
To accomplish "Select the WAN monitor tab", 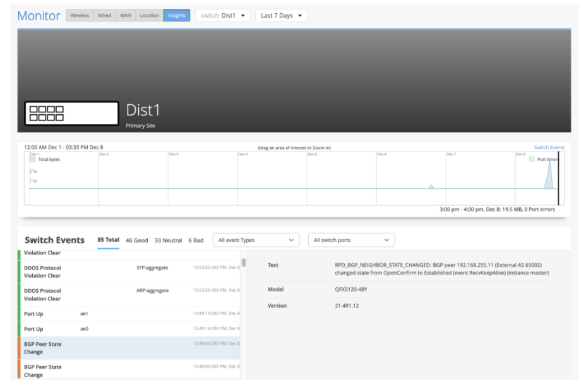I will click(126, 15).
